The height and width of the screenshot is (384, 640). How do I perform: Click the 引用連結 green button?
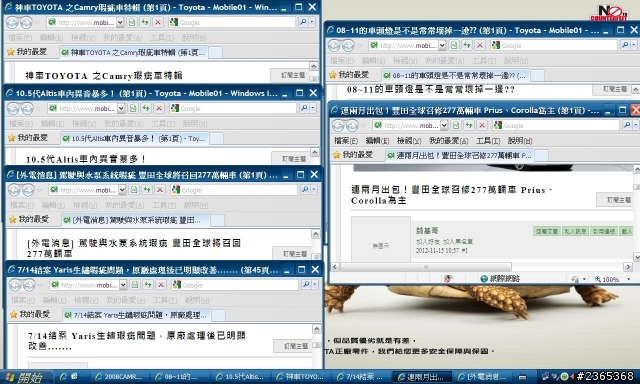(x=604, y=231)
